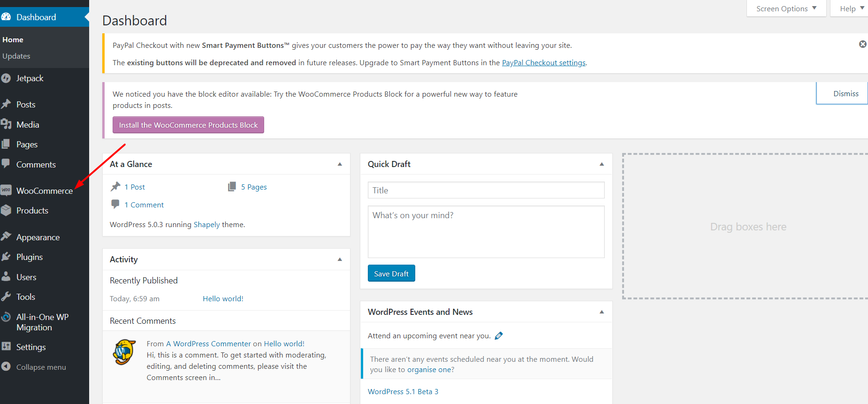Open the WooCommerce menu
The width and height of the screenshot is (868, 404).
45,191
